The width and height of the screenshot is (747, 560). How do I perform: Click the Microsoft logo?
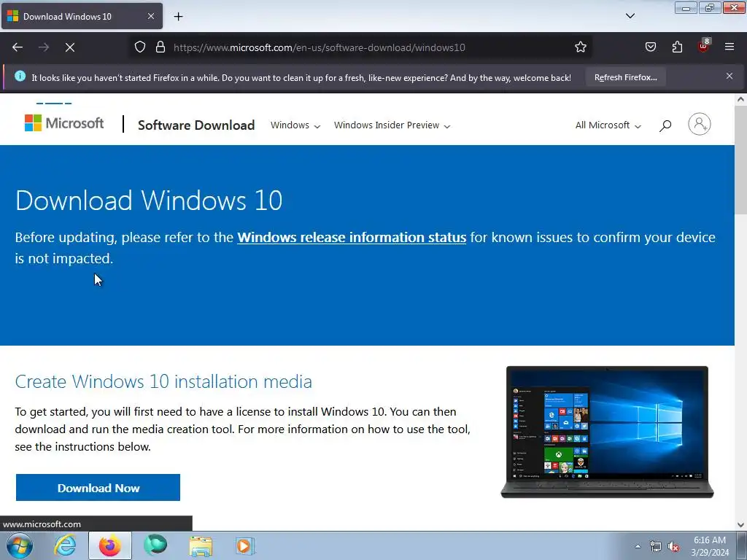click(x=64, y=123)
